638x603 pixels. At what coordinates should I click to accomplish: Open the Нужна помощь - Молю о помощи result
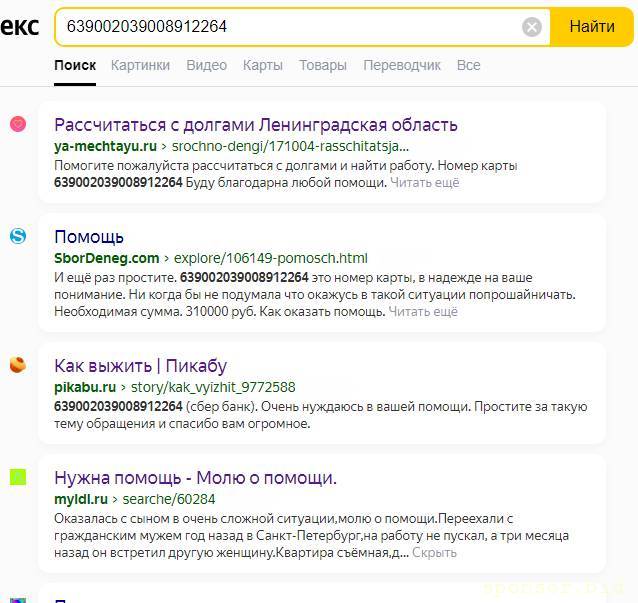195,477
